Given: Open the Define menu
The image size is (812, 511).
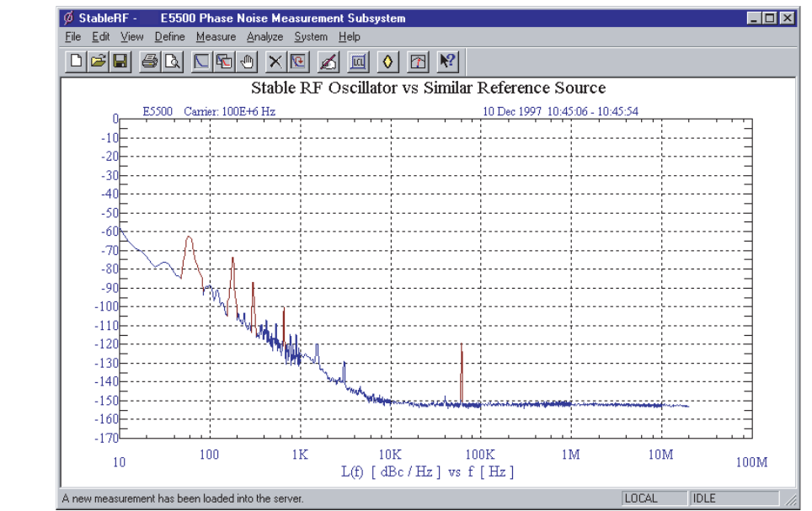Looking at the screenshot, I should tap(169, 37).
